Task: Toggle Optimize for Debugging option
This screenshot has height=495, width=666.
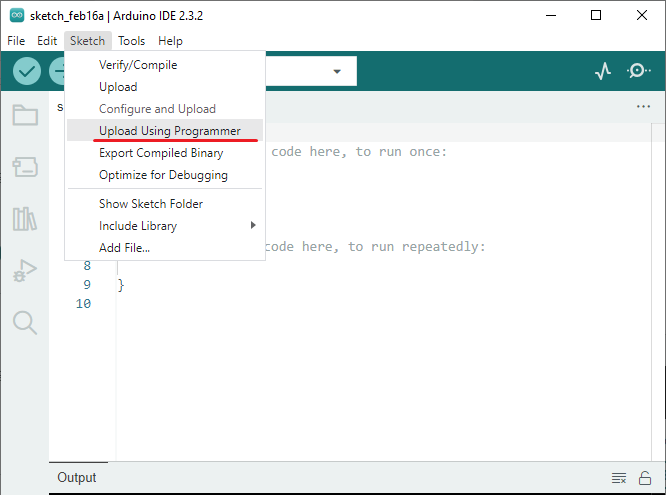Action: point(163,175)
